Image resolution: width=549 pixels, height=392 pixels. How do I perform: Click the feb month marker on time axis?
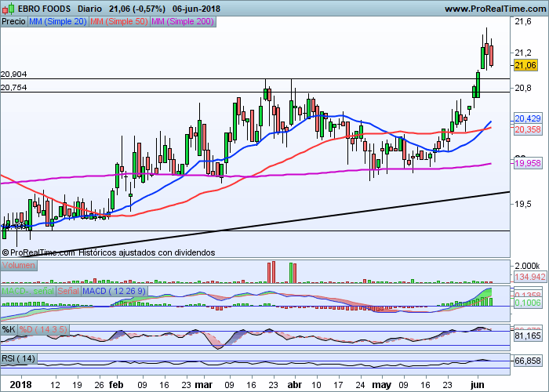116,385
